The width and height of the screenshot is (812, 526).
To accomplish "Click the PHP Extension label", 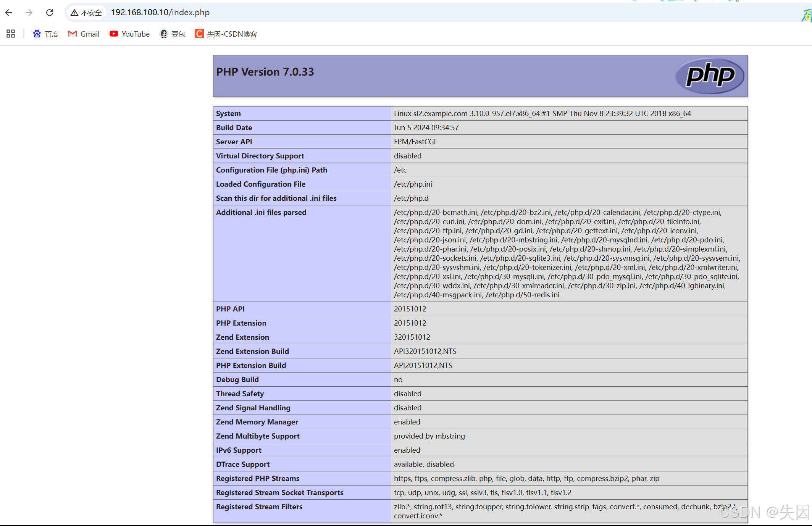I will [241, 323].
